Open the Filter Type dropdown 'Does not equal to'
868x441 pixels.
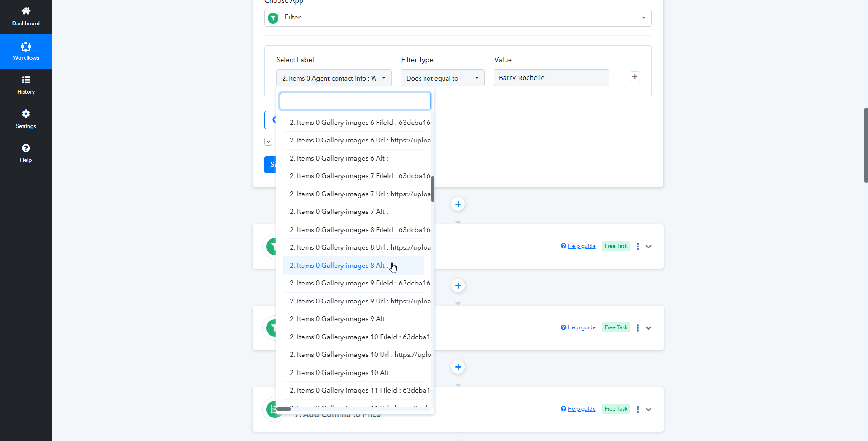[443, 78]
